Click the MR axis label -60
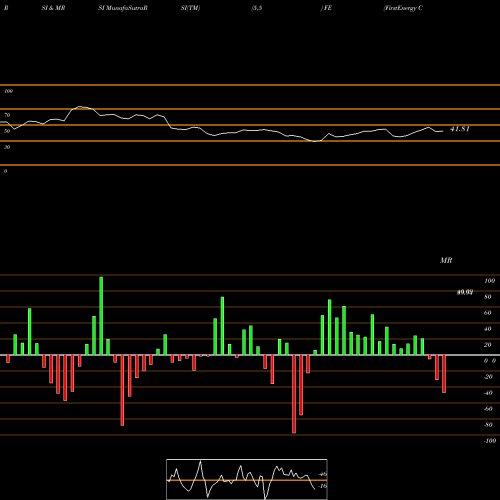This screenshot has width=500, height=500. (488, 409)
